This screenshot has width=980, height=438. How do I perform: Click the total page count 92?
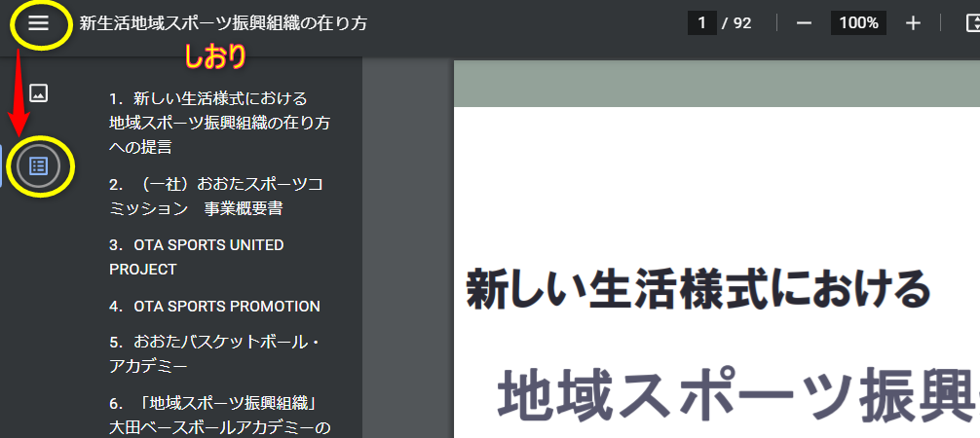(x=742, y=23)
